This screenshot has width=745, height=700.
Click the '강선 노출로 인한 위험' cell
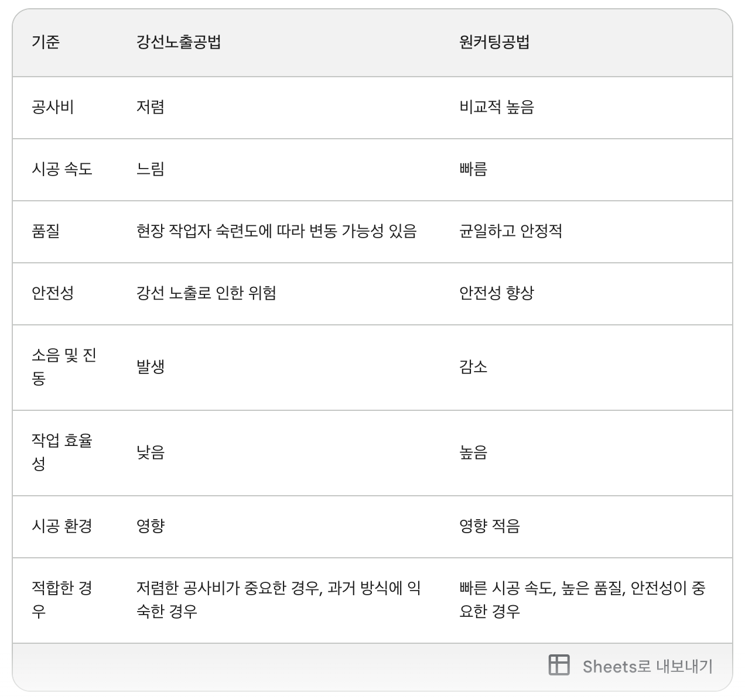[206, 293]
